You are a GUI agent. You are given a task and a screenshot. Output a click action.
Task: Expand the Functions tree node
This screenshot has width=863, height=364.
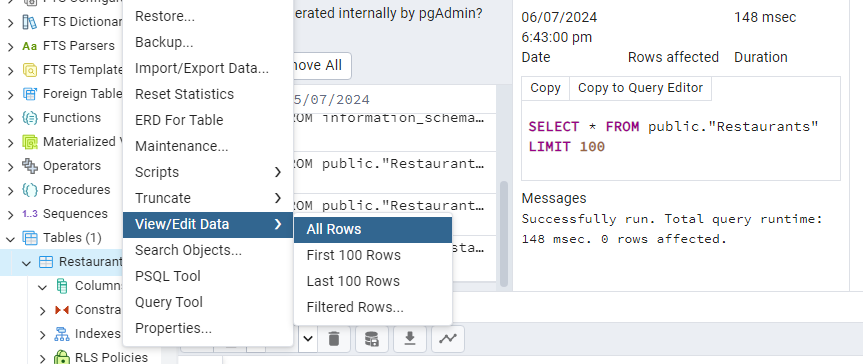pos(10,118)
